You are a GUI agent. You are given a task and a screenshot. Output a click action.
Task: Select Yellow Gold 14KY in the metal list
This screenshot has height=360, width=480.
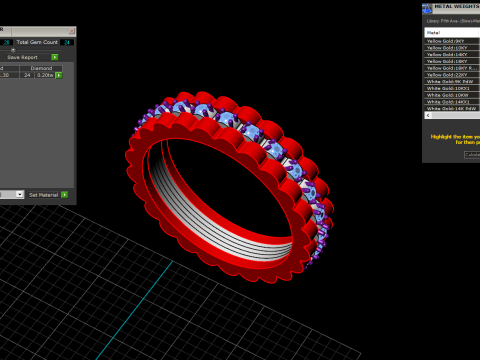452,55
